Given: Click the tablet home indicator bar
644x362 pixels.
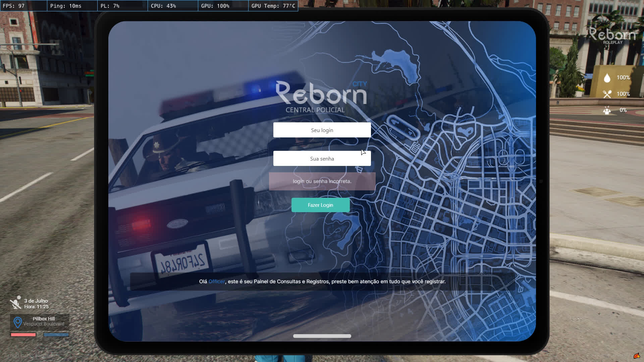Looking at the screenshot, I should [x=322, y=336].
